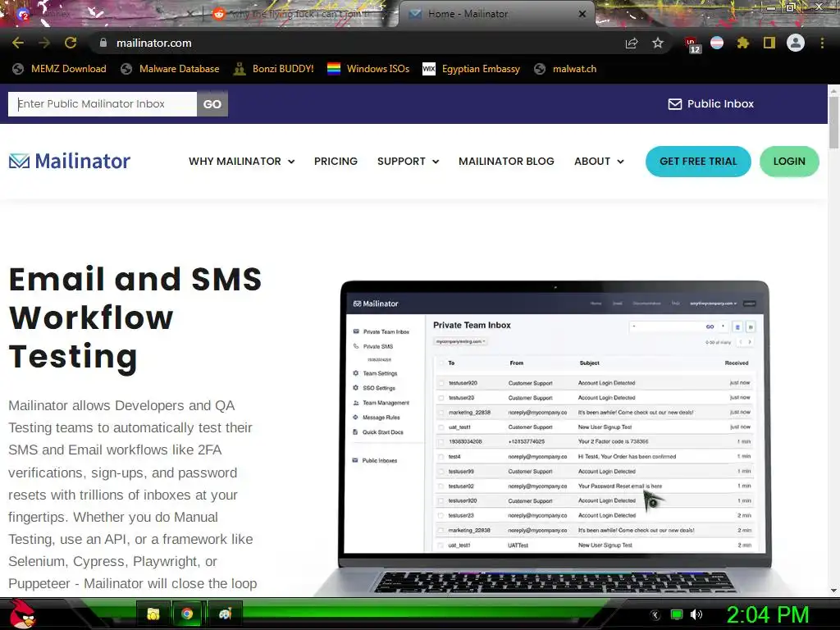Screen dimensions: 840x630
Task: Open the Malware Database bookmark
Action: click(x=170, y=69)
